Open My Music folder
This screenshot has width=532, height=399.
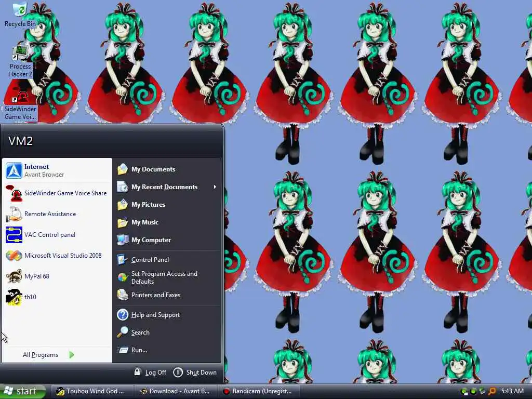pyautogui.click(x=167, y=222)
